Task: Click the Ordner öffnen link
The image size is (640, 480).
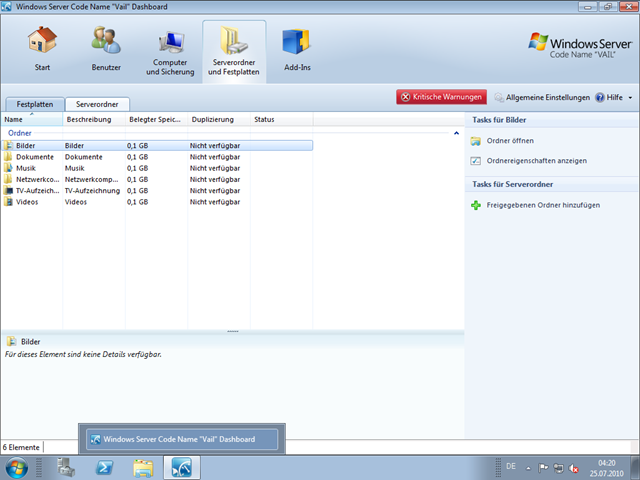Action: pyautogui.click(x=510, y=141)
